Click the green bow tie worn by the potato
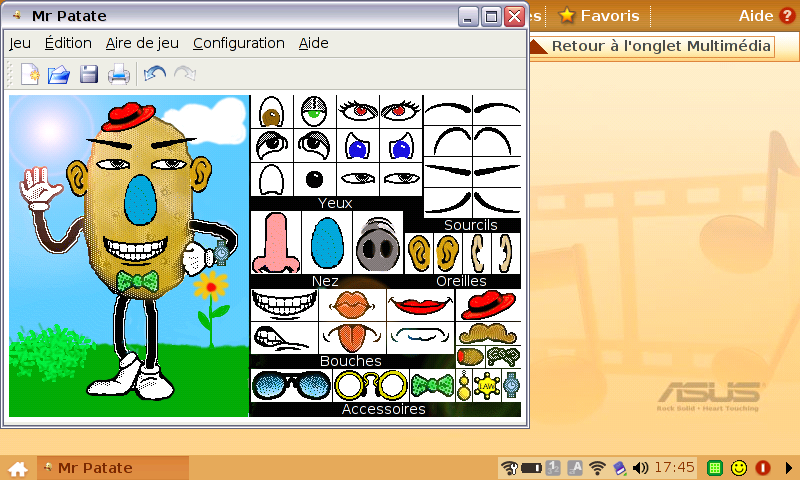The height and width of the screenshot is (480, 800). tap(137, 281)
